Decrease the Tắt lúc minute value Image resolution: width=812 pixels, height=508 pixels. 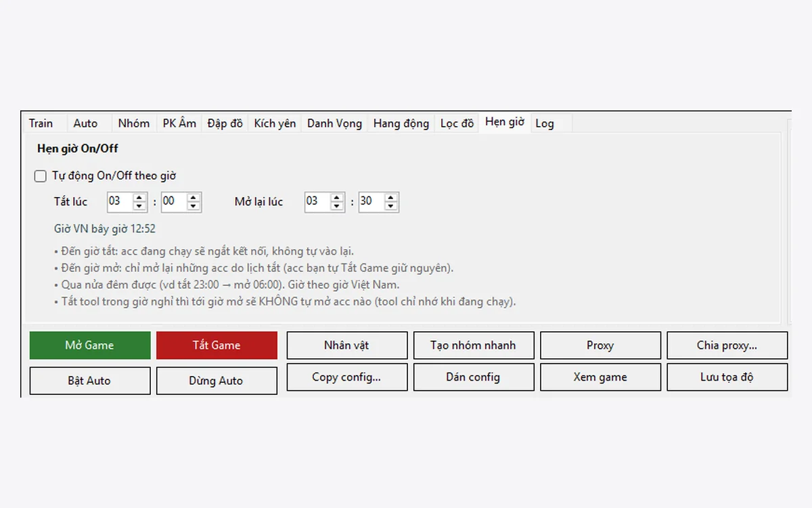[x=194, y=206]
